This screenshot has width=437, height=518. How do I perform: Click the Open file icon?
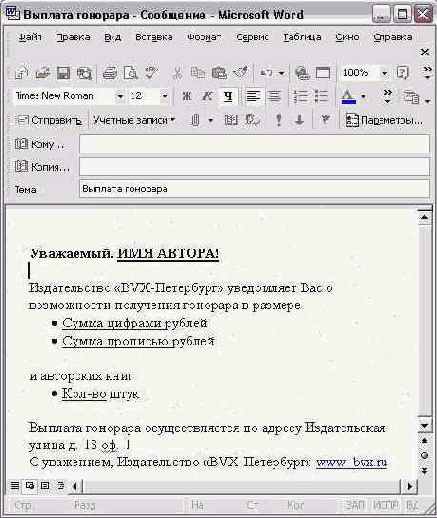click(43, 73)
